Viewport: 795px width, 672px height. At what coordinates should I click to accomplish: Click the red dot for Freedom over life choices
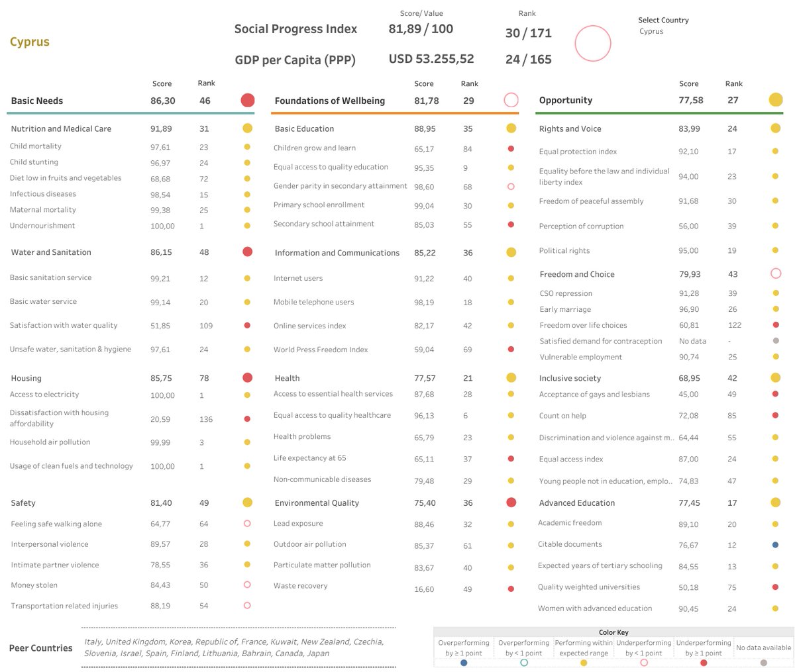[775, 325]
